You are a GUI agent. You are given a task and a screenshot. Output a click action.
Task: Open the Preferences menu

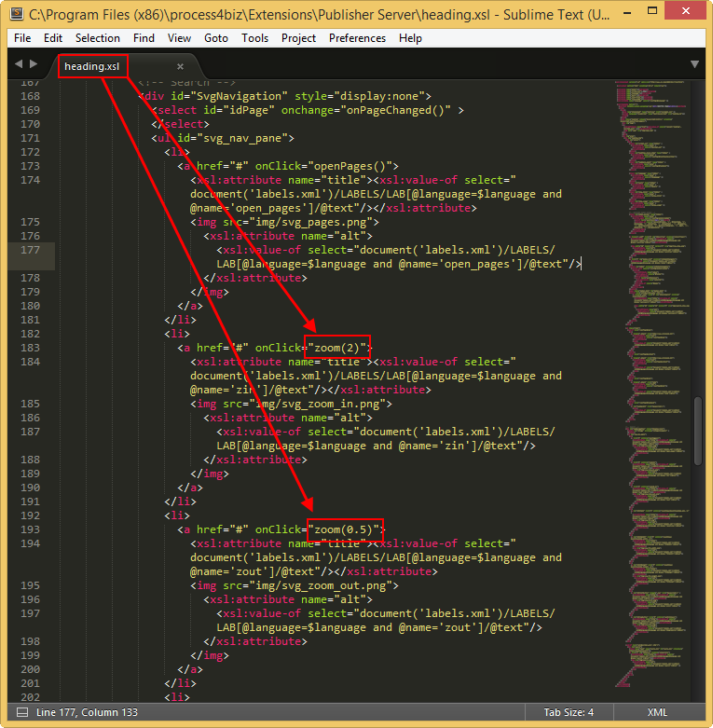(x=357, y=38)
